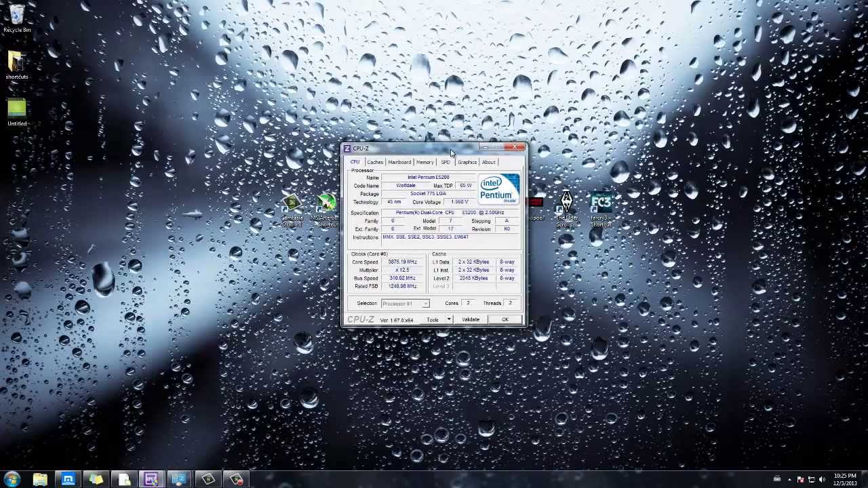Expand the Tools dropdown arrow

pos(448,320)
